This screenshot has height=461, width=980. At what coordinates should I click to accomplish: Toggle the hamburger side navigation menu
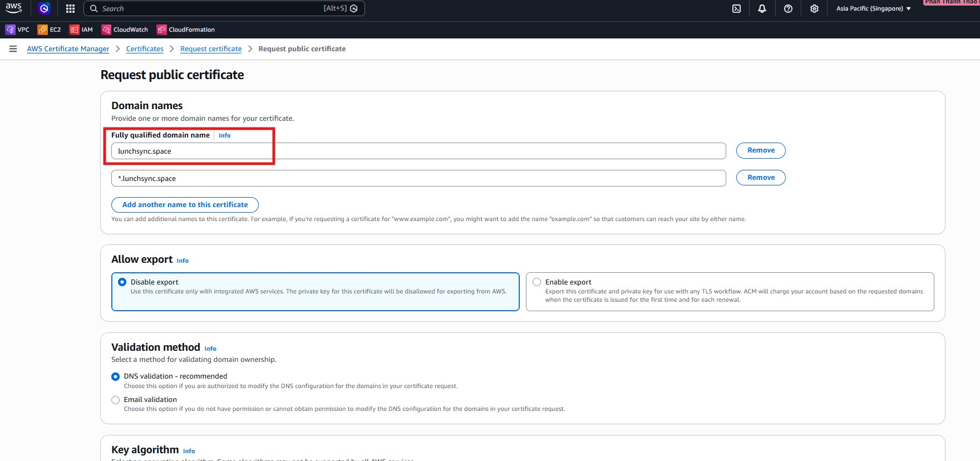click(x=13, y=49)
